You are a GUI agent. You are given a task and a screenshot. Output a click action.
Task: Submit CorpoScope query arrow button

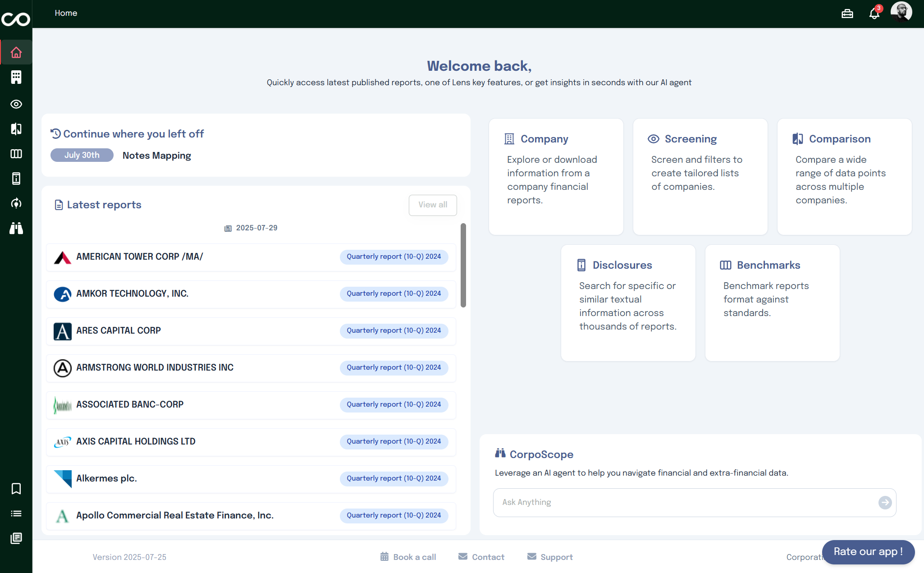[x=885, y=502]
